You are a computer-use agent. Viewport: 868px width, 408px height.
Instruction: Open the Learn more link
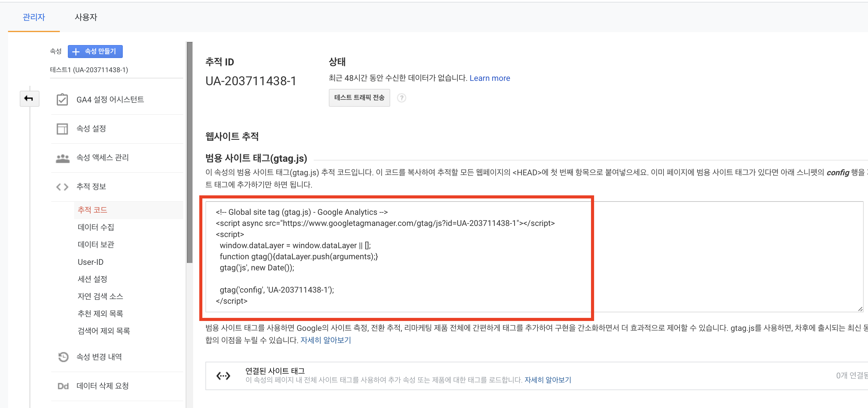click(490, 78)
